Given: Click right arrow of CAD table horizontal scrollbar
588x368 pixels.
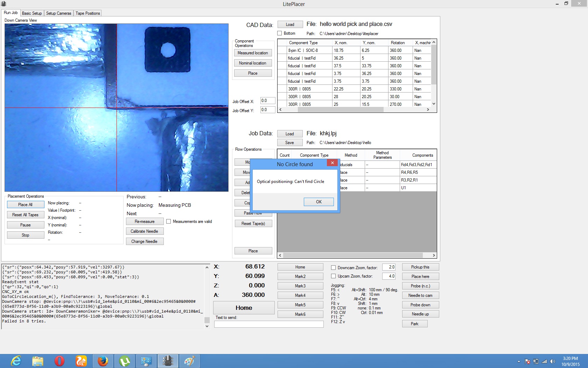Looking at the screenshot, I should click(428, 110).
